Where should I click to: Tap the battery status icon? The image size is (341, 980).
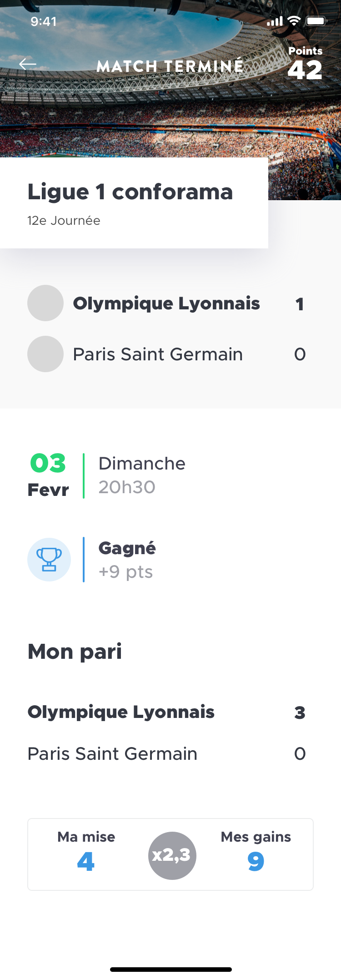pyautogui.click(x=316, y=21)
